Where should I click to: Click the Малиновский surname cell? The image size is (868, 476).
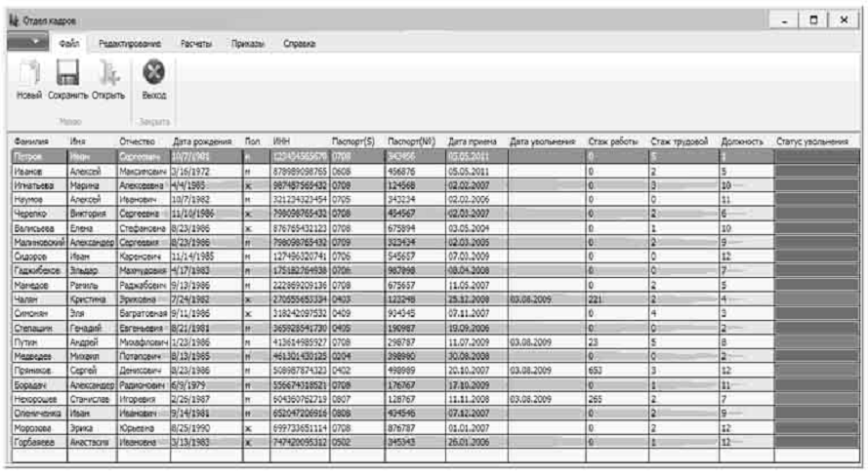[x=39, y=242]
